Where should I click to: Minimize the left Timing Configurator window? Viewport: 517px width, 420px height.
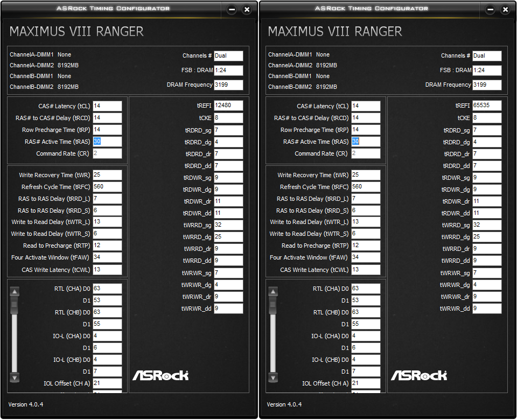[232, 10]
